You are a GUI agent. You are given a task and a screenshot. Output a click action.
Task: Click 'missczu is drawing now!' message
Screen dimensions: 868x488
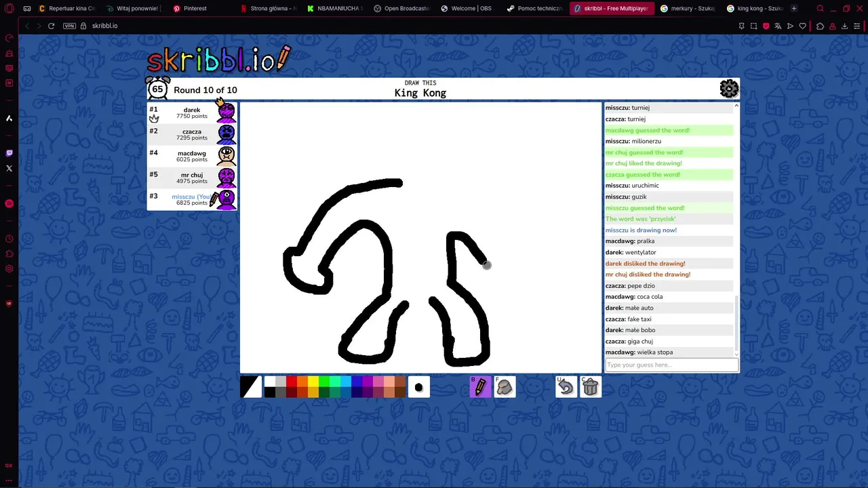(x=641, y=230)
